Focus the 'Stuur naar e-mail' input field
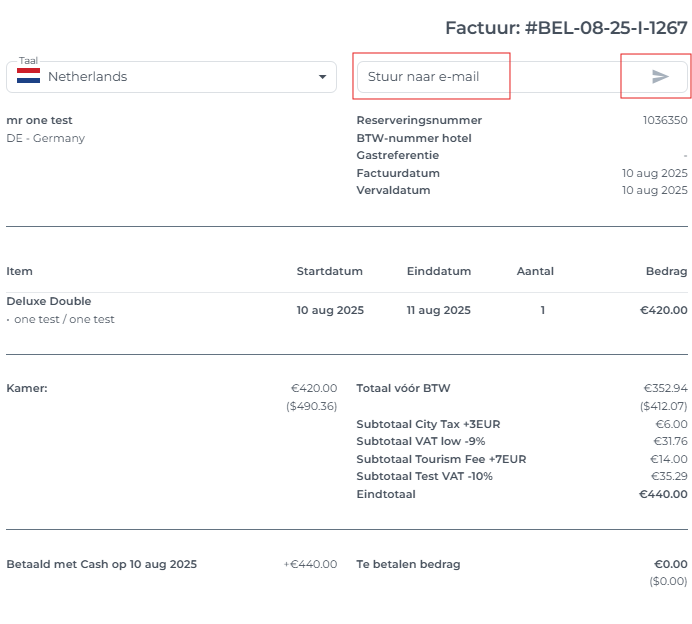 point(432,77)
